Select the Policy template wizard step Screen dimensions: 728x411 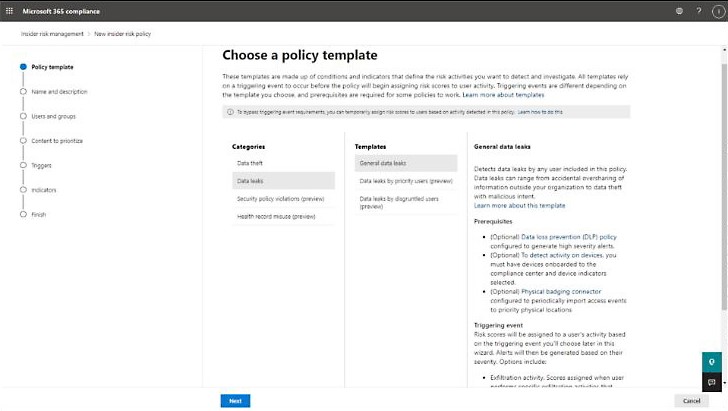47,67
